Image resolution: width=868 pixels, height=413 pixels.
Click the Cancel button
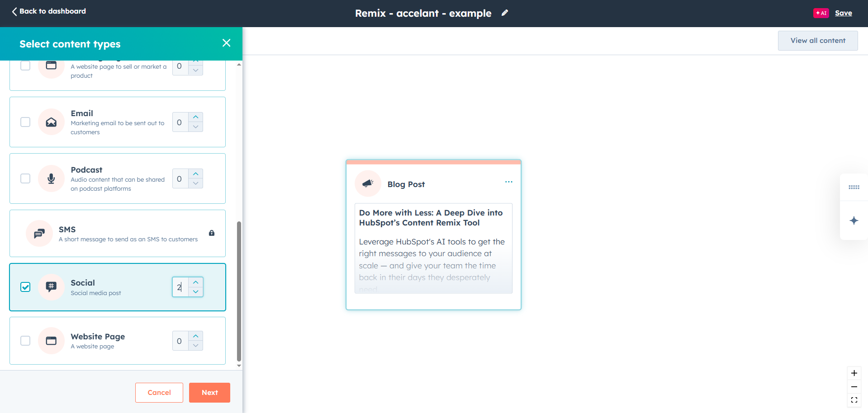click(x=159, y=393)
